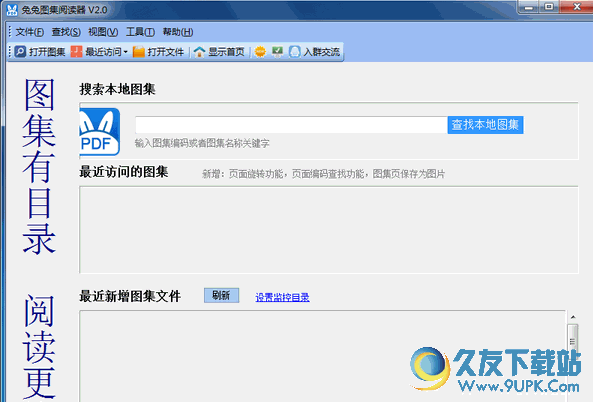
Task: Click the 查找本地图集 search button
Action: [485, 125]
